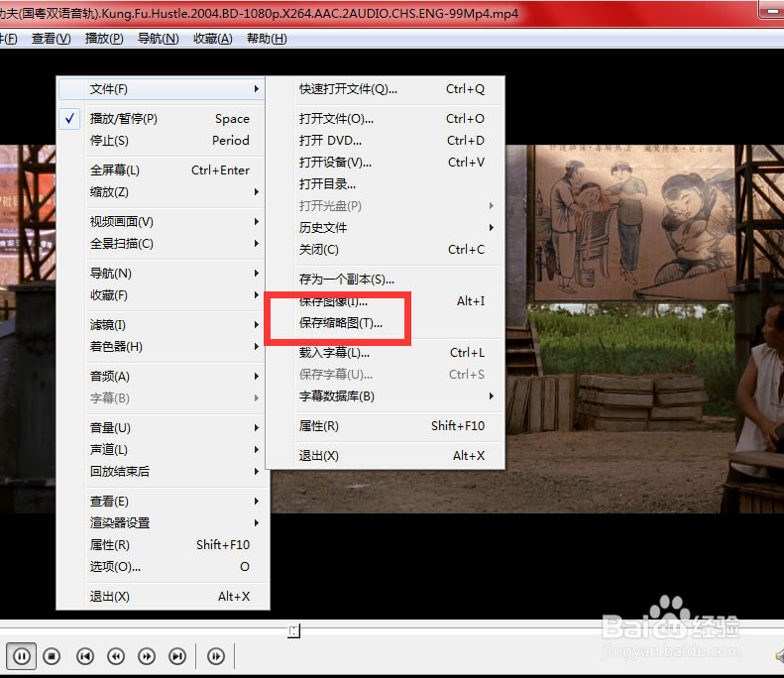Click the seek bar position thumb

pyautogui.click(x=294, y=630)
